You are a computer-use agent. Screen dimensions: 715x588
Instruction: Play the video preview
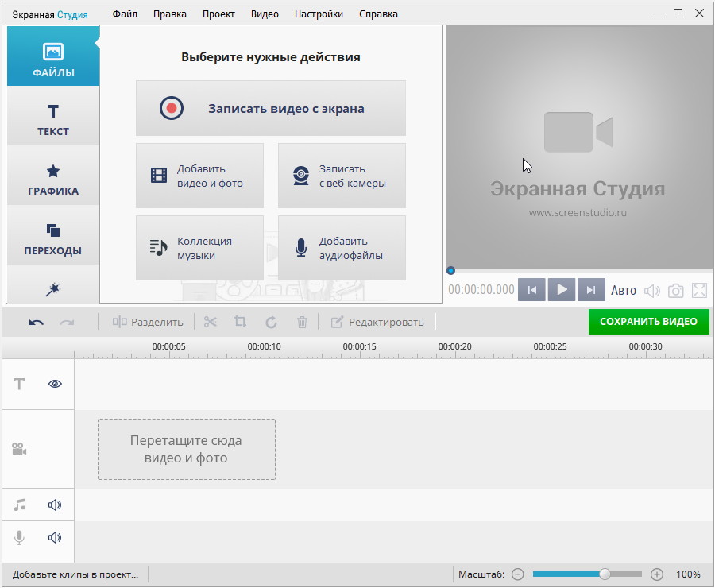click(562, 290)
